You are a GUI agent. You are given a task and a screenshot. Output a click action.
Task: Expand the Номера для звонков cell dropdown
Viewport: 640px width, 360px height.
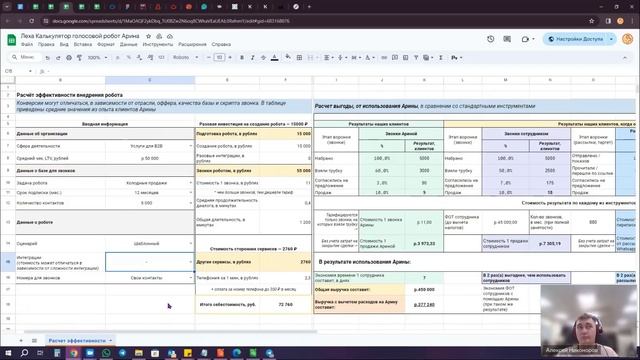(x=191, y=278)
